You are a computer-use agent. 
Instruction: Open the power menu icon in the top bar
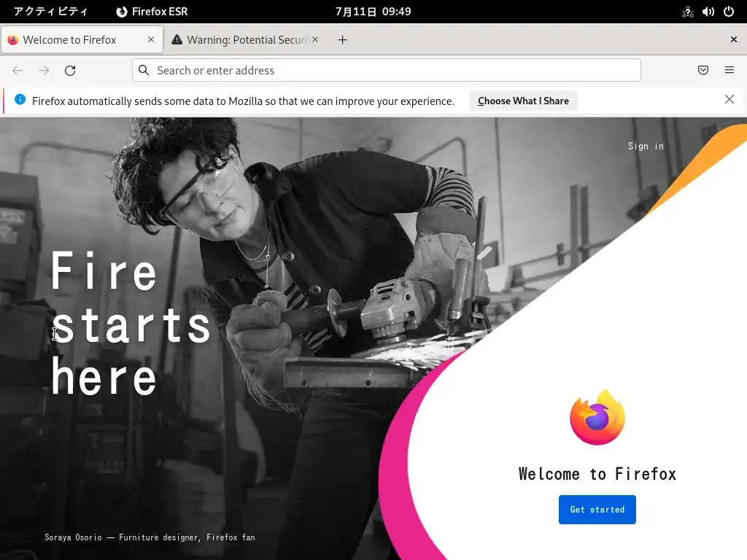(x=729, y=12)
